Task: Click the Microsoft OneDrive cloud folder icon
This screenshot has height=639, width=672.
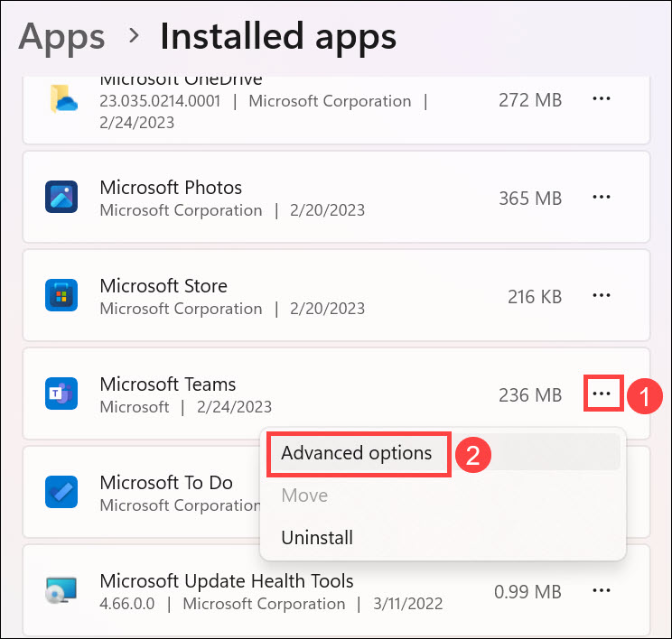Action: pyautogui.click(x=61, y=99)
